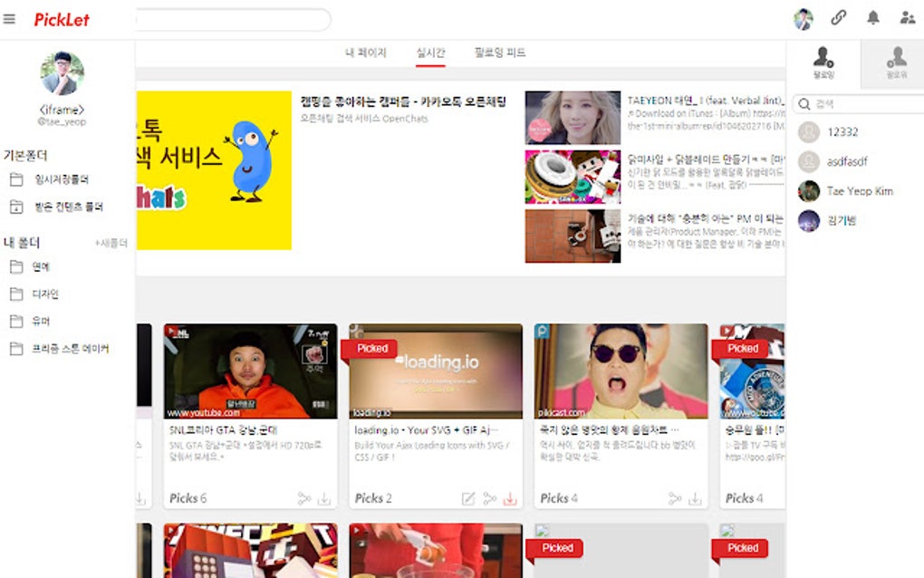Image resolution: width=924 pixels, height=578 pixels.
Task: Open user asdfasdf in the following list
Action: [847, 161]
